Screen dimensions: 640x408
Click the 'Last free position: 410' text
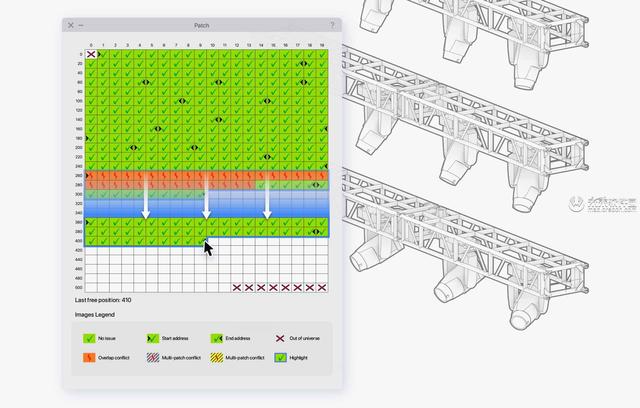click(x=103, y=300)
